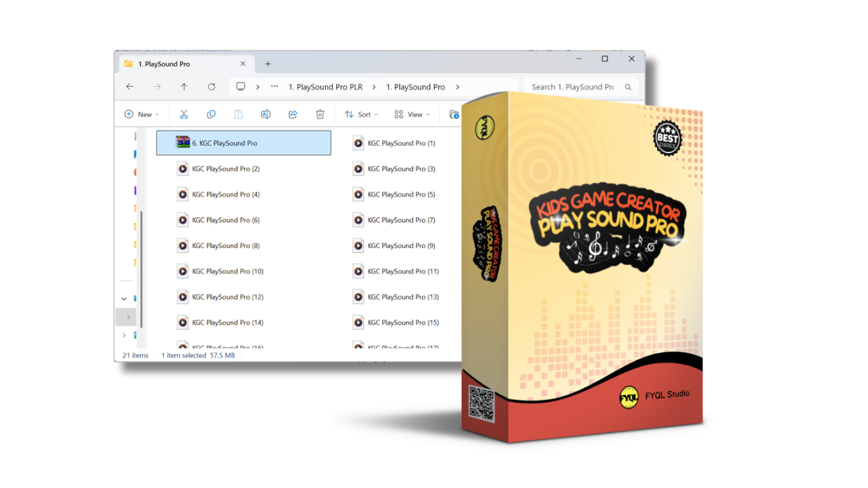Click the 21 items status text
Viewport: 868px width, 488px height.
pos(136,355)
